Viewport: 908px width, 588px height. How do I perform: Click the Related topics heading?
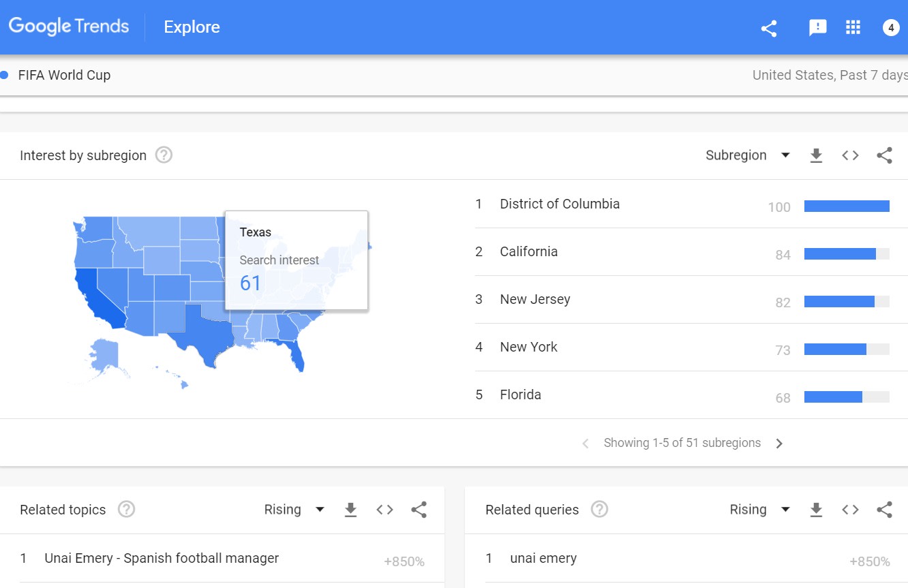tap(63, 510)
